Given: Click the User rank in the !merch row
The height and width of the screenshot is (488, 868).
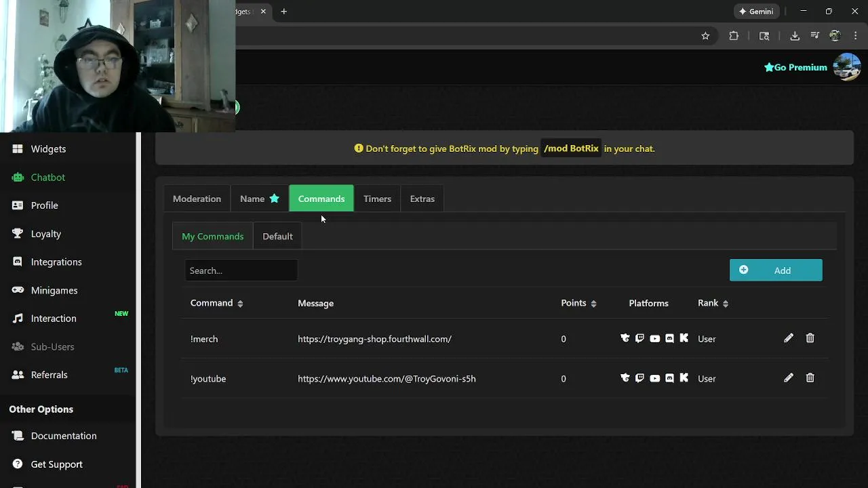Looking at the screenshot, I should click(x=707, y=339).
